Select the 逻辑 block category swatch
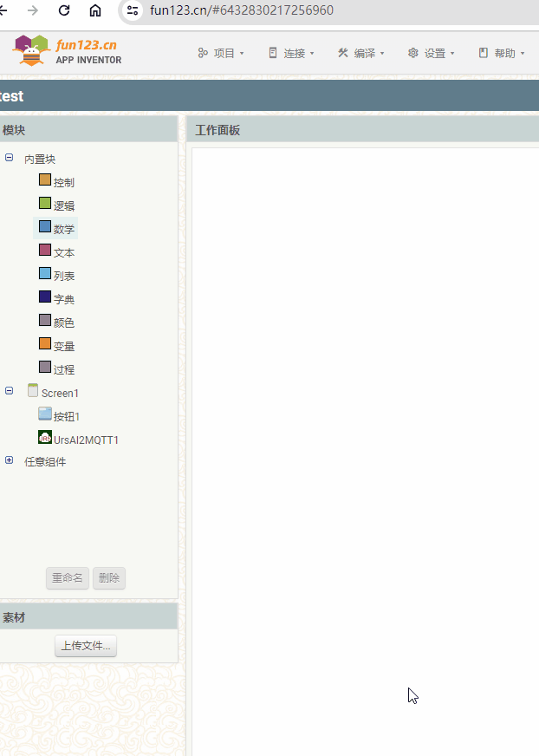 pyautogui.click(x=45, y=203)
